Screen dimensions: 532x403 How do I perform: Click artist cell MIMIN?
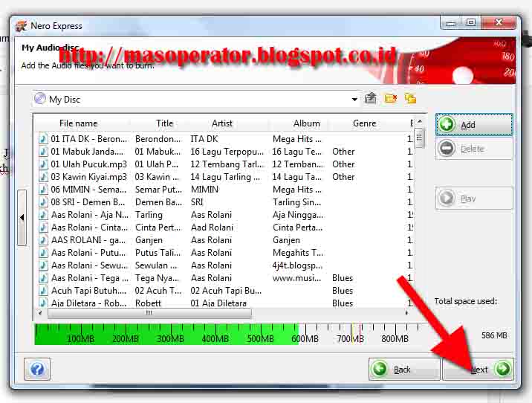tap(204, 189)
